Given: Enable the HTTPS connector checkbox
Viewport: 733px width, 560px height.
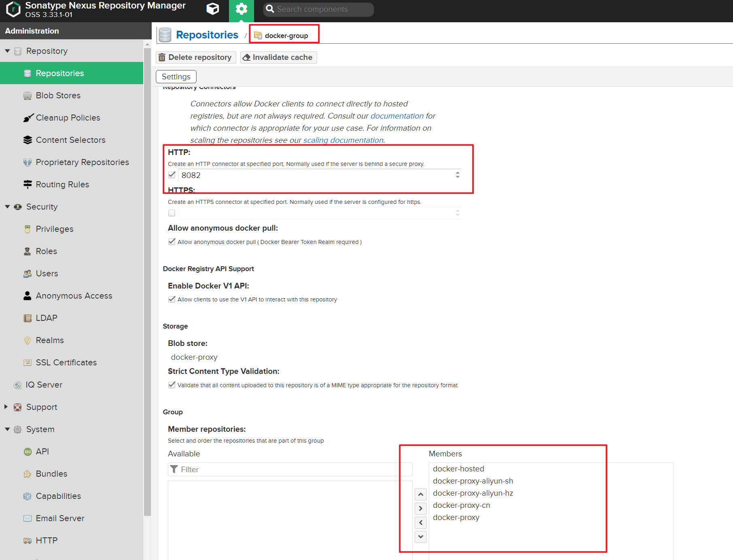Looking at the screenshot, I should 172,213.
